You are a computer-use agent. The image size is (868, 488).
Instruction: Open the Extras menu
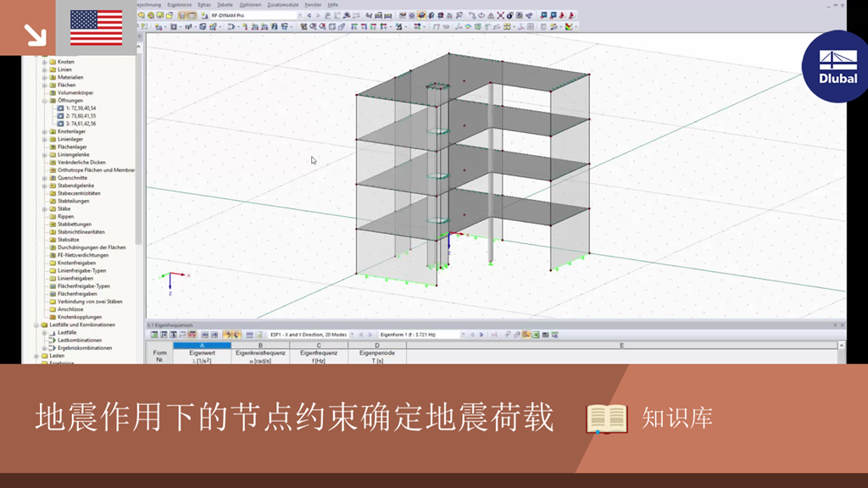(204, 5)
